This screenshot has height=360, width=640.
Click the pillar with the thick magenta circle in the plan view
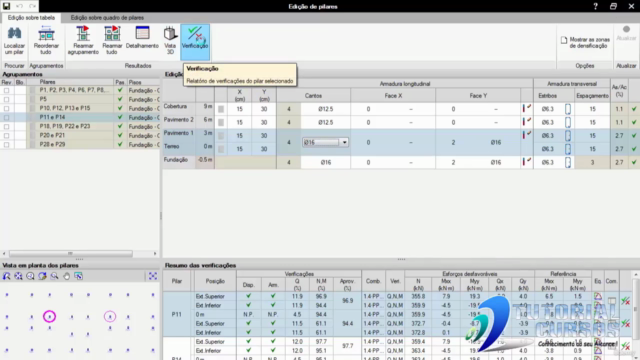49,316
